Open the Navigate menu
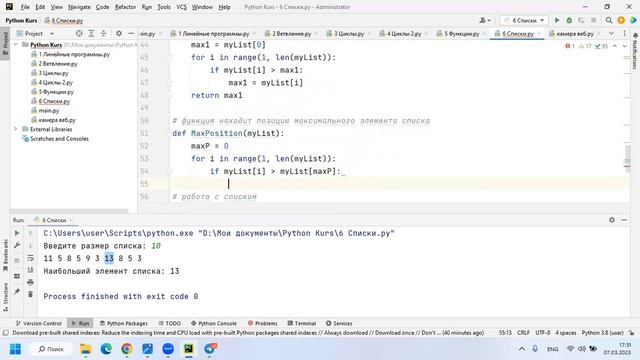The width and height of the screenshot is (640, 360). coord(79,7)
